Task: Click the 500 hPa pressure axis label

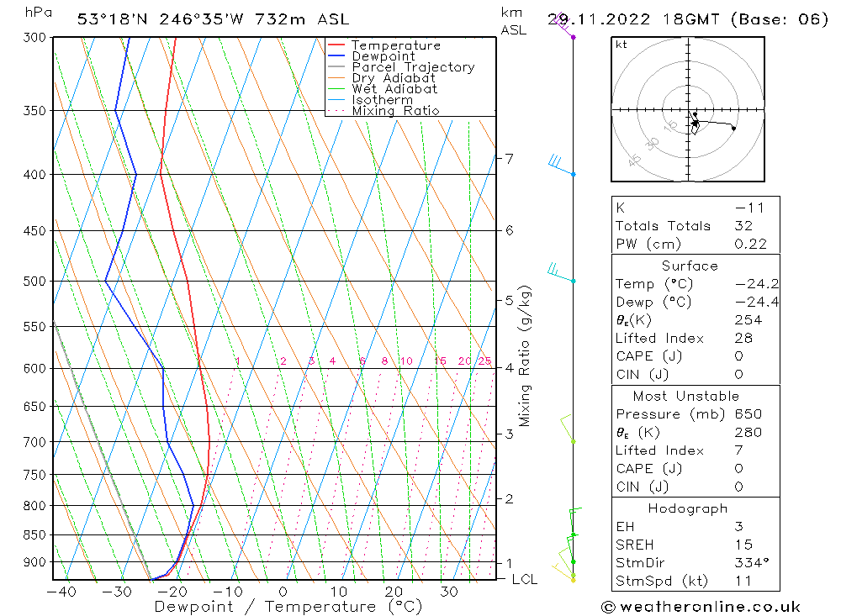Action: click(34, 281)
